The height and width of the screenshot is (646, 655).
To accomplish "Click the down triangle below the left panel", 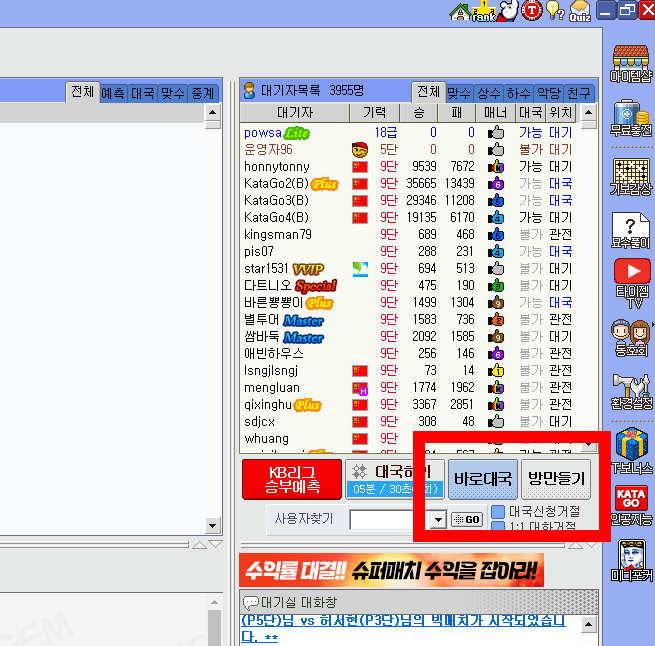I will pyautogui.click(x=216, y=544).
